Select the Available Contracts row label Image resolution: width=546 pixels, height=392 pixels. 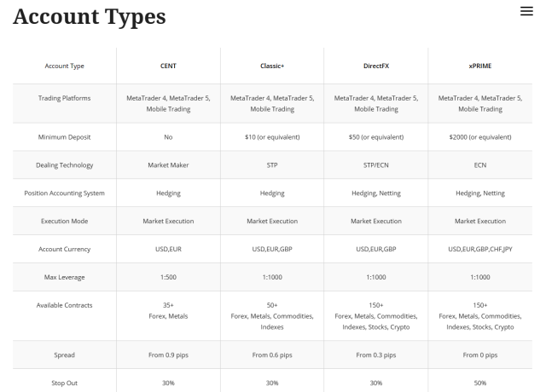[65, 305]
